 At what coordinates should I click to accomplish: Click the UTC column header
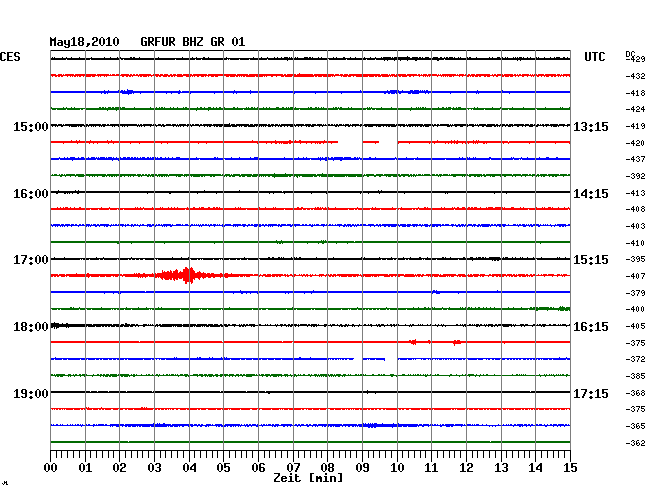pyautogui.click(x=594, y=57)
